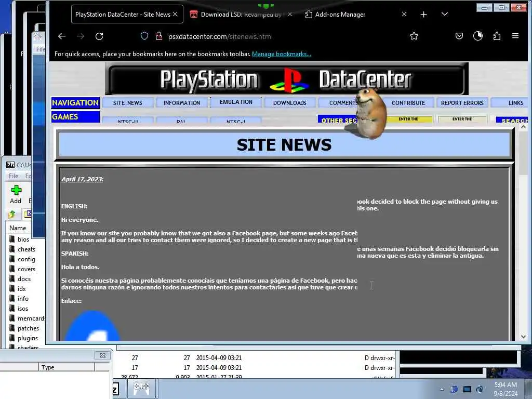
Task: Open the DOWNLOADS navigation button
Action: (x=290, y=103)
